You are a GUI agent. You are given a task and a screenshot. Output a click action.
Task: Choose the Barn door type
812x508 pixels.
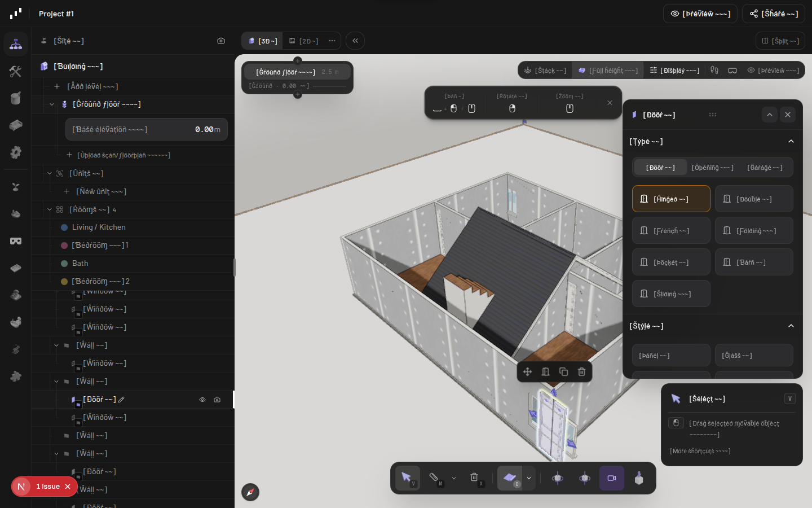(x=754, y=262)
